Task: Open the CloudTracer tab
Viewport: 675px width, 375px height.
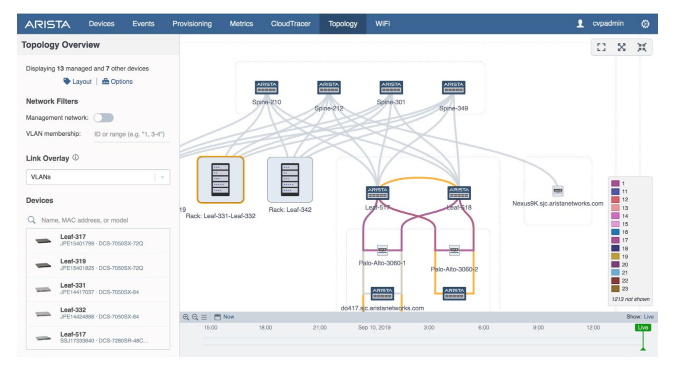Action: click(x=291, y=24)
